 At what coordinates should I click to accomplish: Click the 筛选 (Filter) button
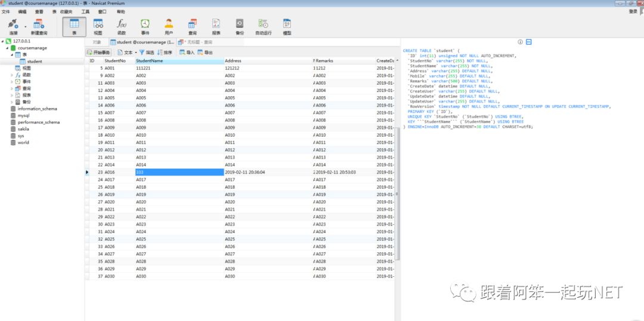point(147,53)
